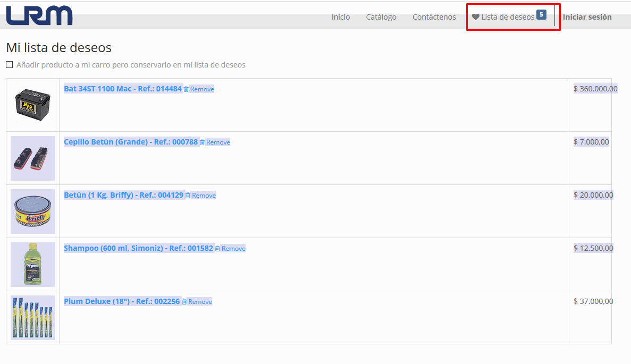Click the Simoniz shampoo bottle thumbnail
The height and width of the screenshot is (364, 631).
click(x=32, y=264)
